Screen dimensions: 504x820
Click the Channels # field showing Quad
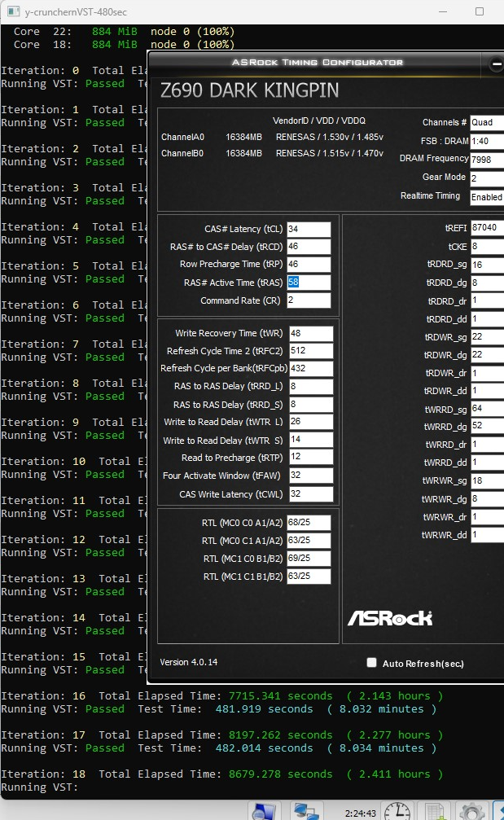[487, 122]
